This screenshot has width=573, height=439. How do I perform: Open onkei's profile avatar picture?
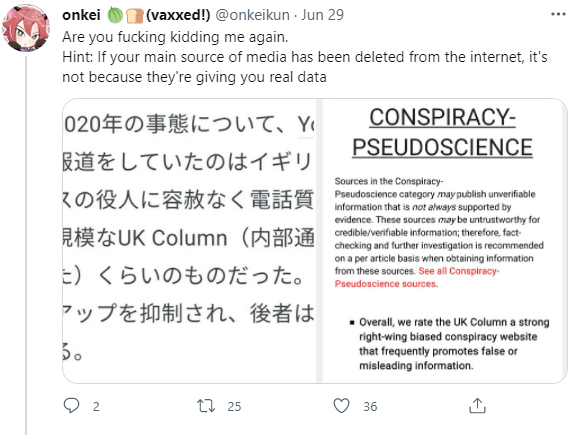pyautogui.click(x=26, y=29)
